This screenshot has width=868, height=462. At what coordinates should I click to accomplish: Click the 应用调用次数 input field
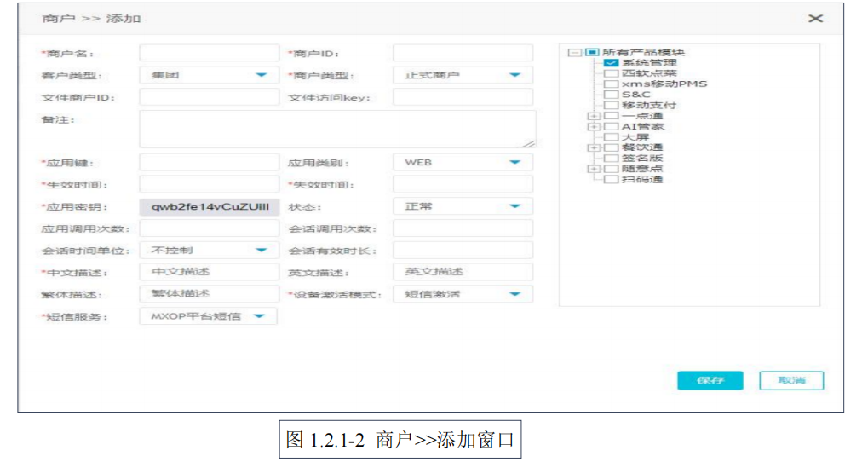210,228
